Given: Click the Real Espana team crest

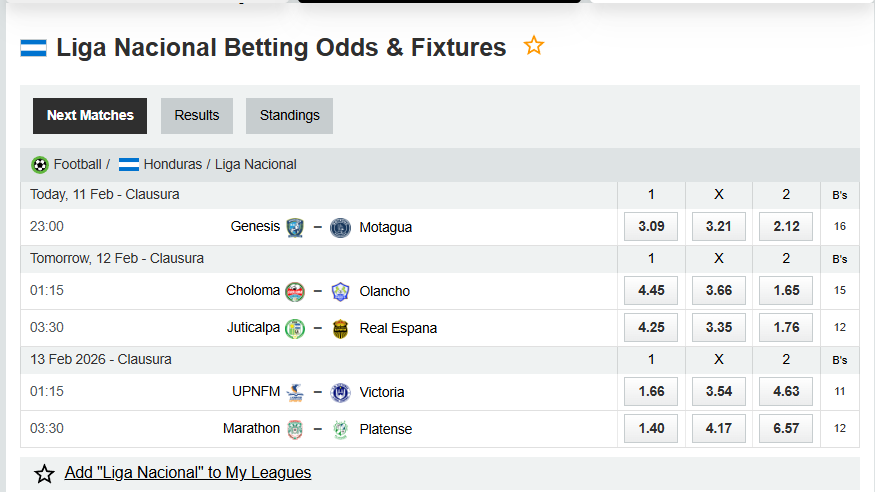Looking at the screenshot, I should pyautogui.click(x=340, y=328).
